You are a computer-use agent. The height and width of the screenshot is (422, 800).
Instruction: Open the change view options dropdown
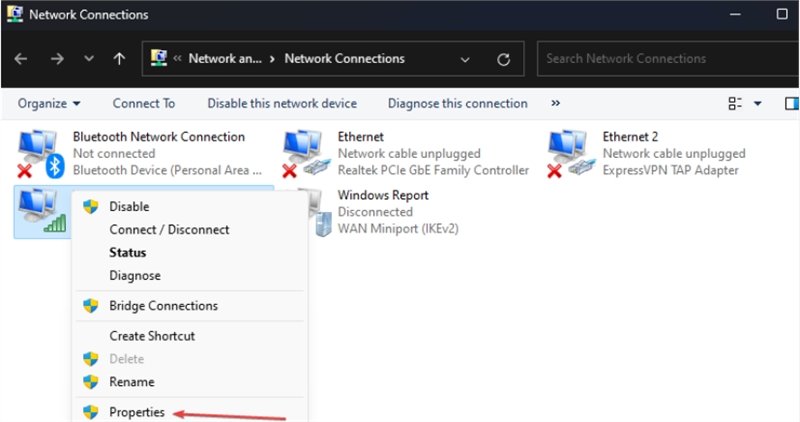[757, 103]
